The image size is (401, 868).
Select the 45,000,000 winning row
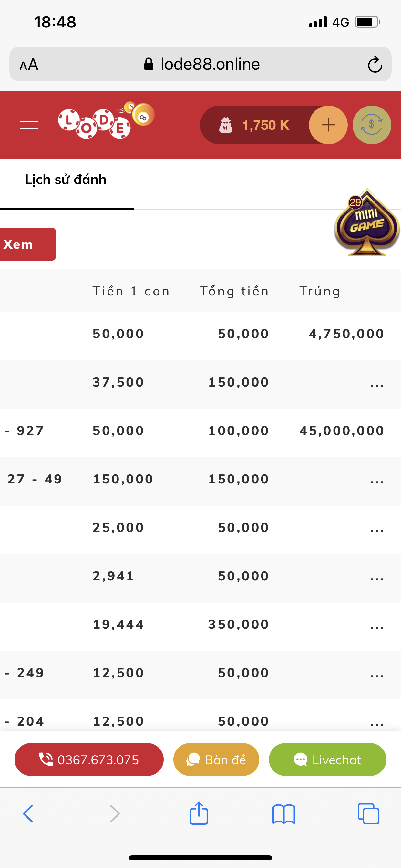[341, 431]
